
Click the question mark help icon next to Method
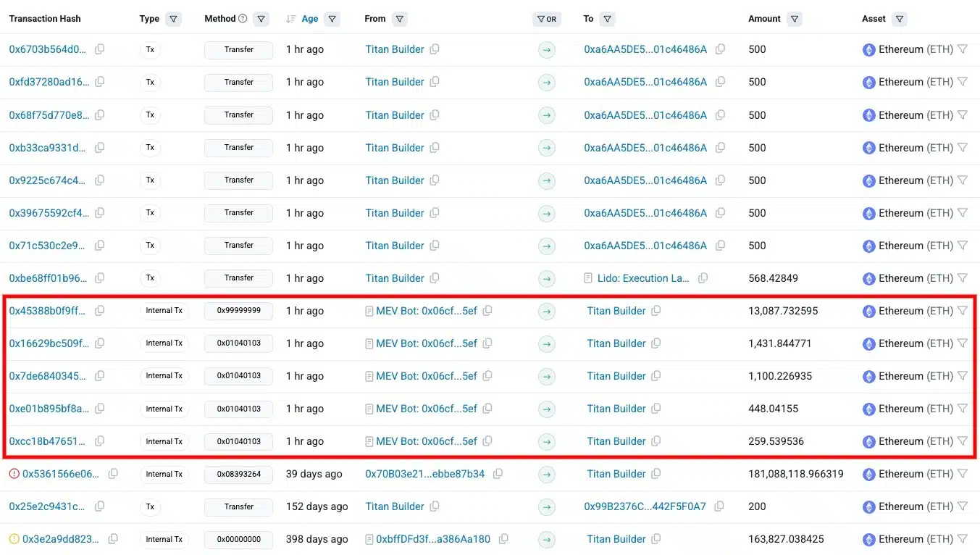(242, 18)
